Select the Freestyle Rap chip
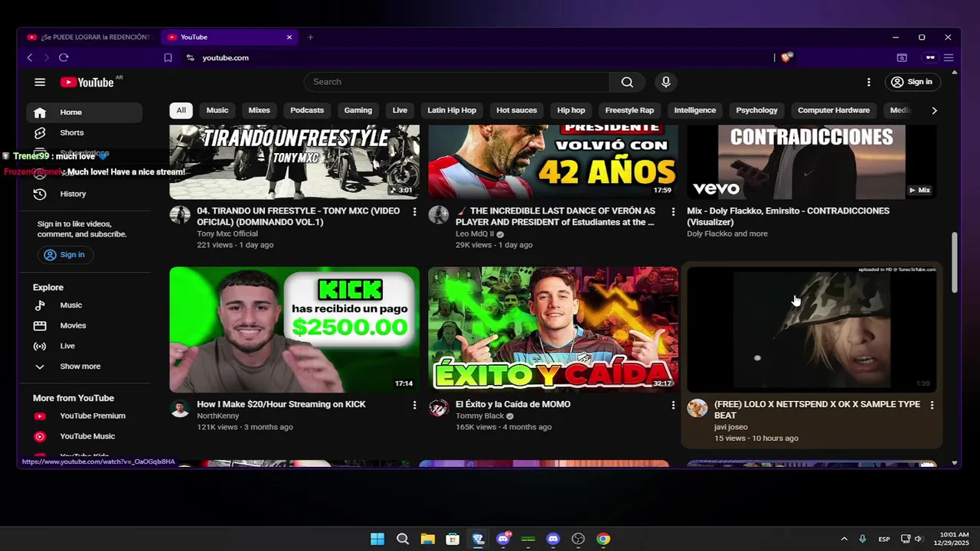 629,110
